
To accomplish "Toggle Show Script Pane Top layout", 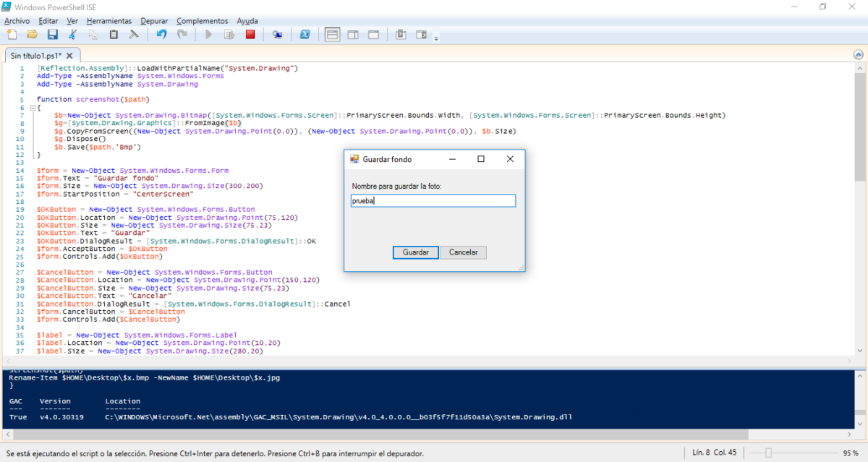I will point(332,34).
